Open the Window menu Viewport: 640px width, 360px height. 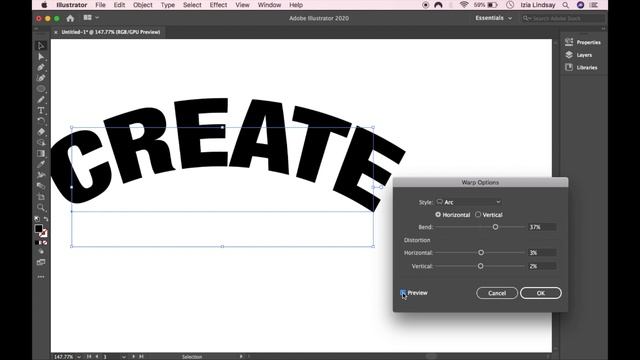269,5
